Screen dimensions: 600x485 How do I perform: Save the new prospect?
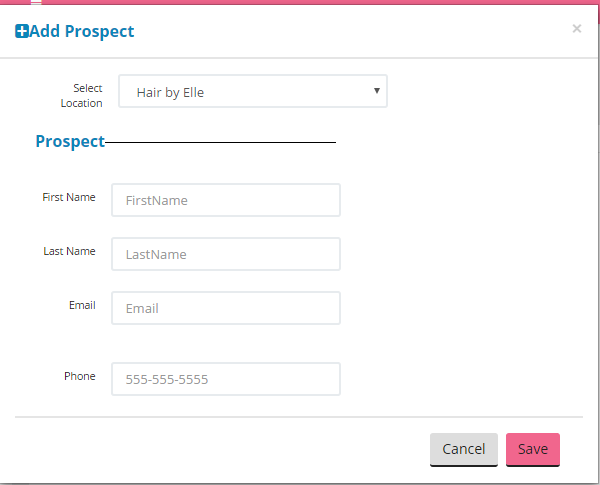pos(532,449)
